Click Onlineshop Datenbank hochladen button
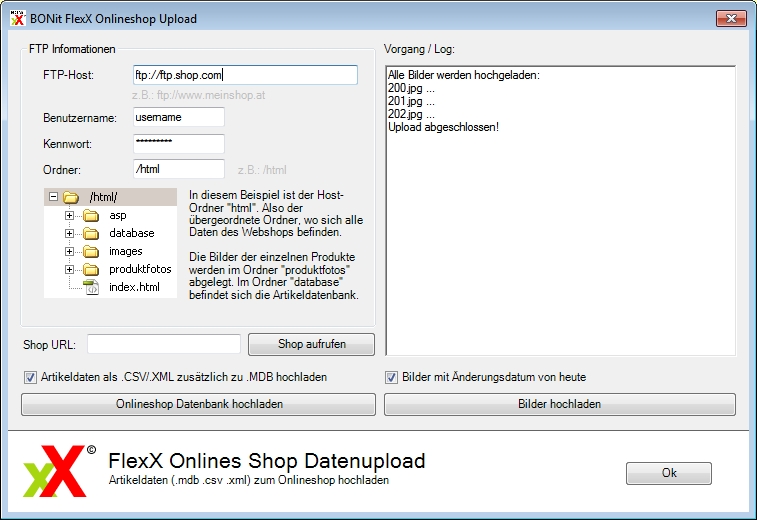This screenshot has height=520, width=757. click(x=198, y=404)
